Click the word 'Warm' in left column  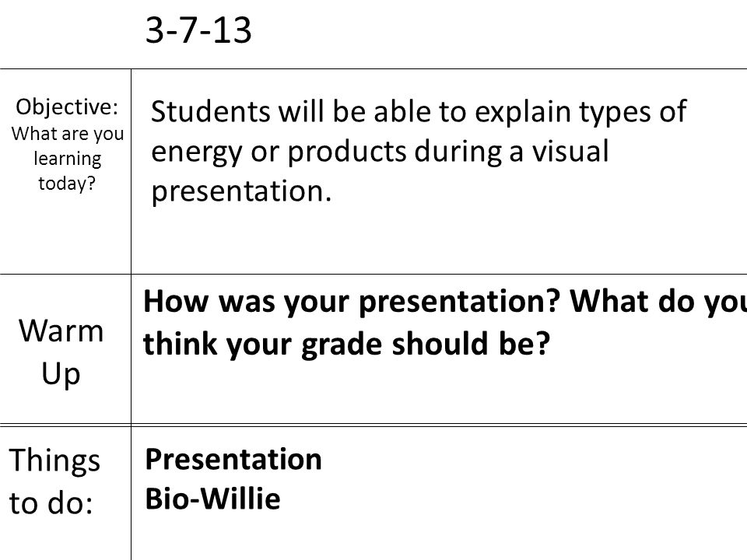click(x=61, y=331)
